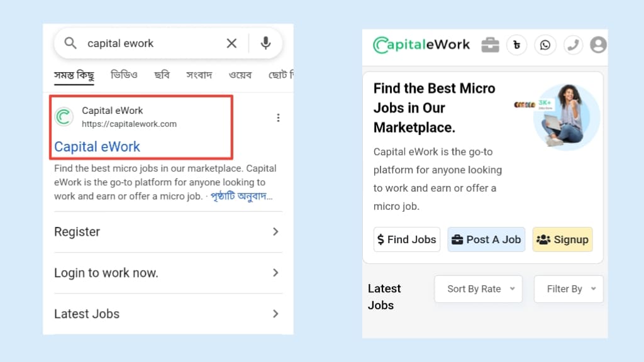Image resolution: width=644 pixels, height=362 pixels.
Task: Click the Find Jobs button
Action: 407,239
